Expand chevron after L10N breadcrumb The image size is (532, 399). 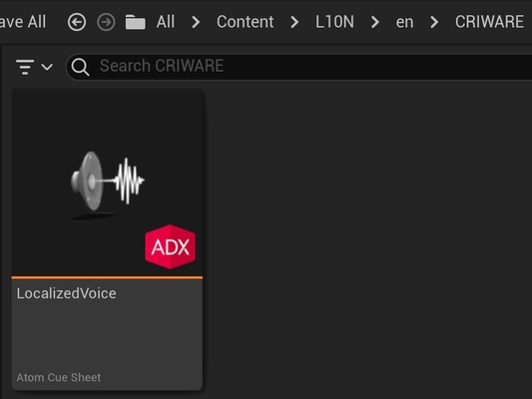(x=375, y=22)
